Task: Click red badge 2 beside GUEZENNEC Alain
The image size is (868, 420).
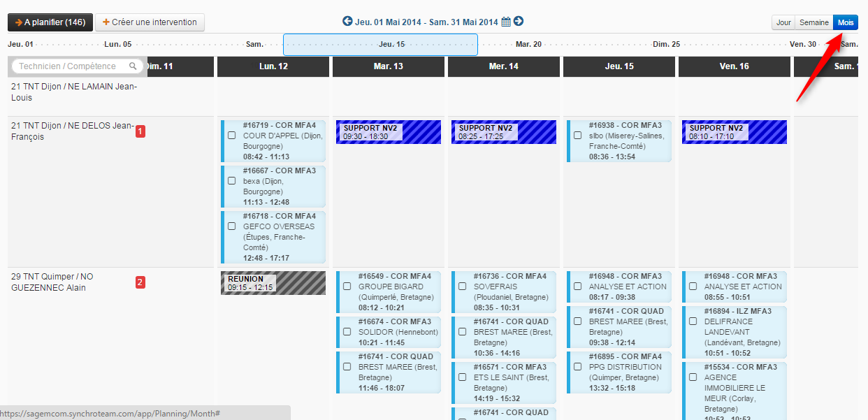Action: 140,282
